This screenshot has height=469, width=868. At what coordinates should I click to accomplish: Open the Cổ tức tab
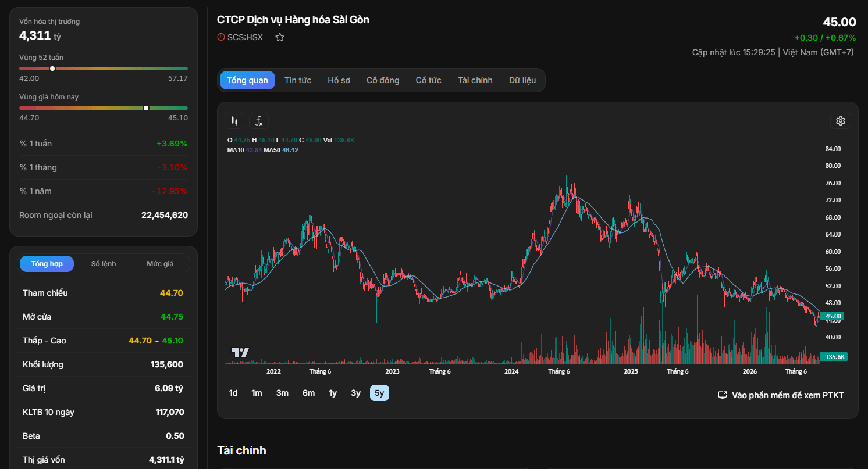pos(429,80)
